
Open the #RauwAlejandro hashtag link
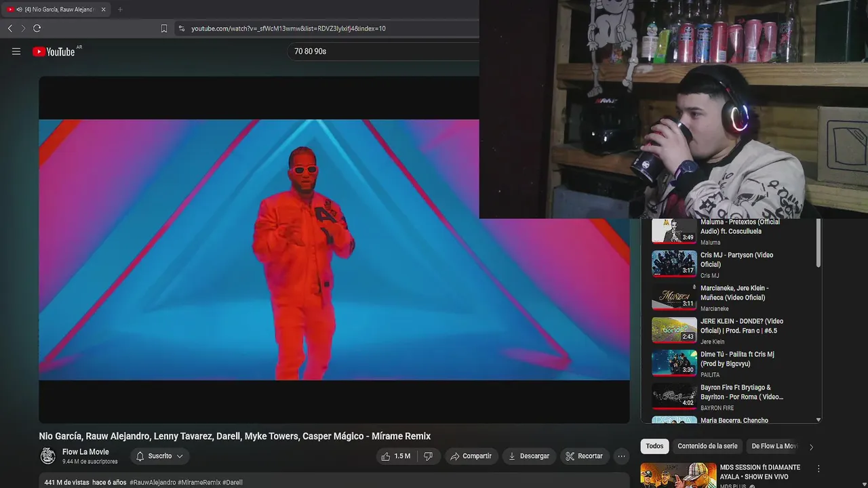152,483
